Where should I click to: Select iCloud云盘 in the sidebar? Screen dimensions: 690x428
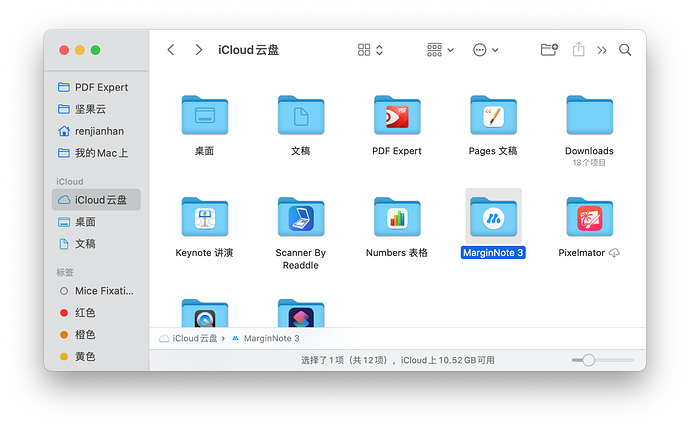pyautogui.click(x=96, y=200)
